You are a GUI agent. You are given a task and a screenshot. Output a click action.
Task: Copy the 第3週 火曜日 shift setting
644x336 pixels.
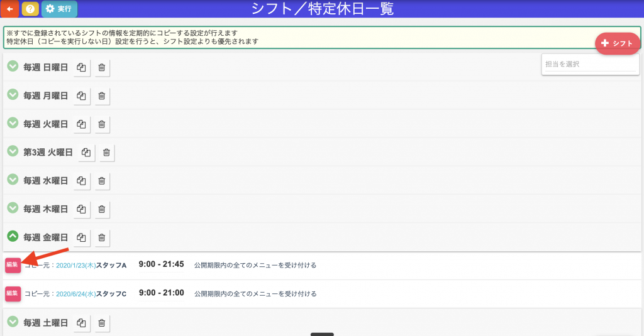[86, 153]
